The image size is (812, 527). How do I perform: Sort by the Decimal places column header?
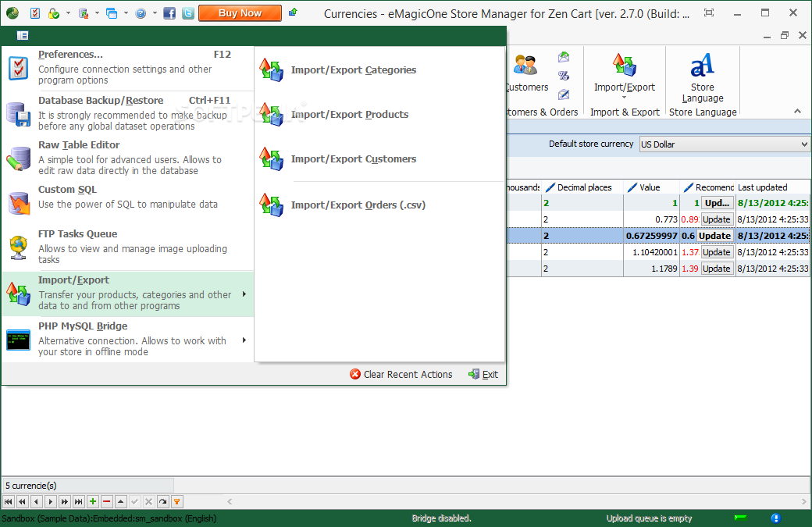click(582, 187)
